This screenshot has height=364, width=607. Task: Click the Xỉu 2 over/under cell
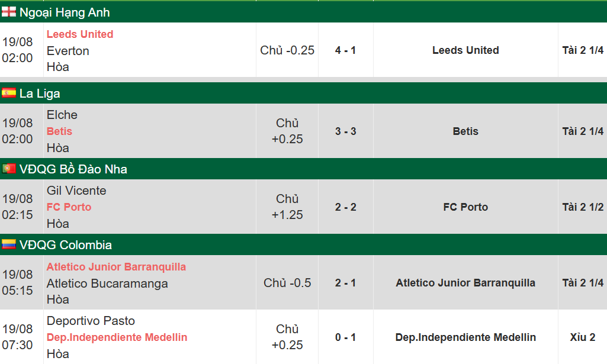[582, 337]
